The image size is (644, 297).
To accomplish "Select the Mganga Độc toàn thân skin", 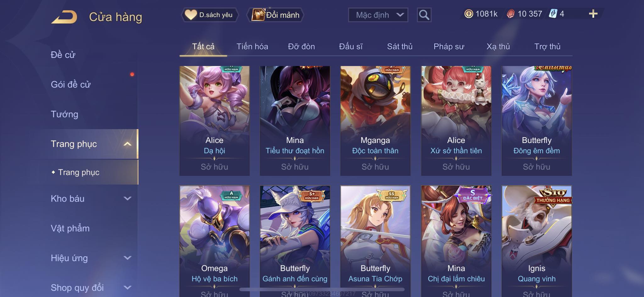I will (x=375, y=121).
